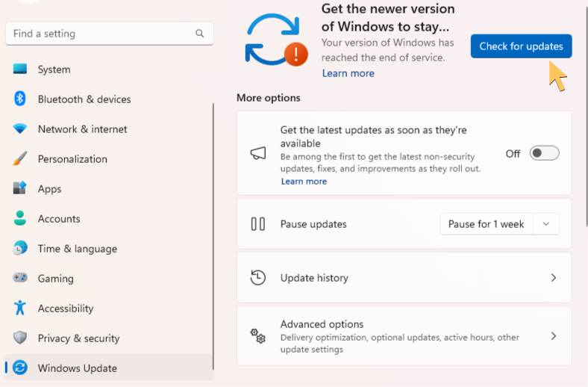This screenshot has width=588, height=387.
Task: Click 'Your version of Windows has reached' text
Action: [x=388, y=50]
